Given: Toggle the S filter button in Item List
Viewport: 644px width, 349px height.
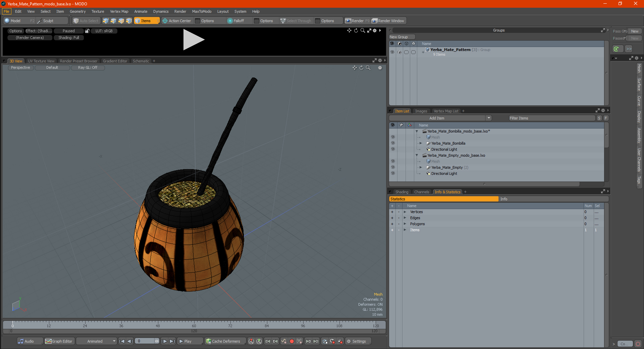Looking at the screenshot, I should 599,118.
